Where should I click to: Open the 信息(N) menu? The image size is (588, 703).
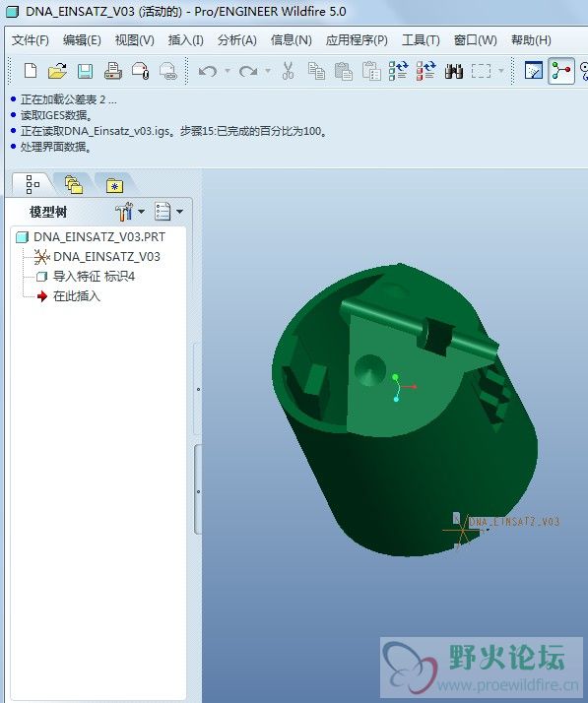[x=292, y=40]
